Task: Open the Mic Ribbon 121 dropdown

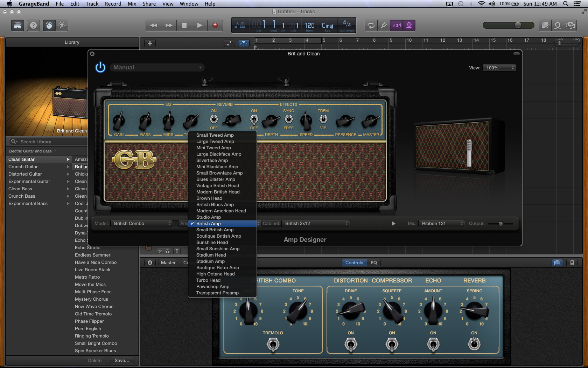Action: coord(441,224)
